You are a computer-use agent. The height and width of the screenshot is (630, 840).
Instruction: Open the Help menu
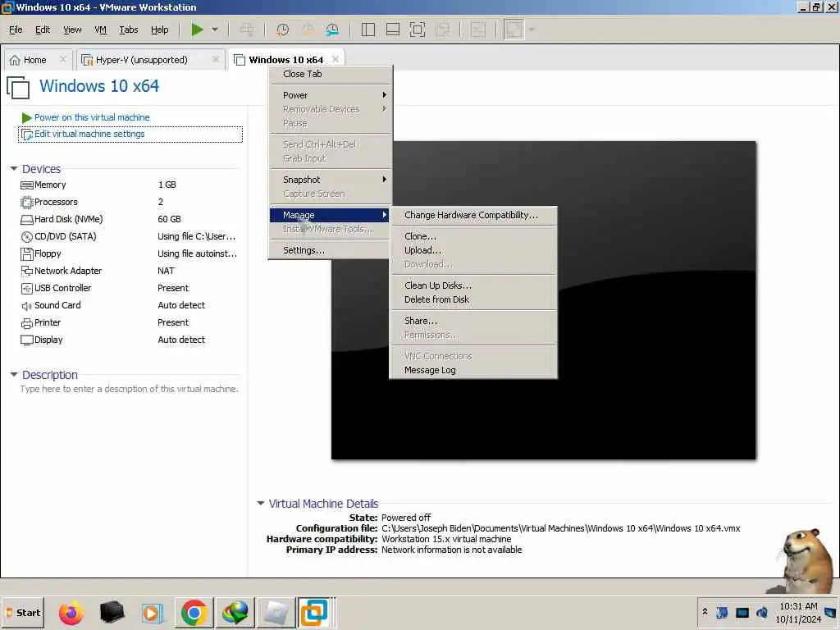pos(160,30)
